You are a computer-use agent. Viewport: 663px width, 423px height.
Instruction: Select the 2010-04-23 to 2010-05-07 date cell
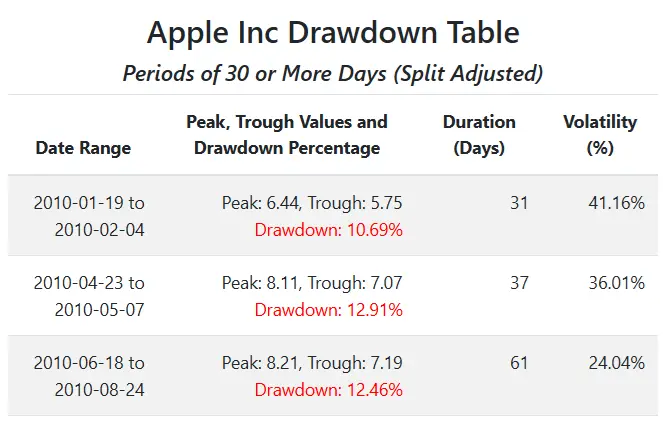(89, 296)
